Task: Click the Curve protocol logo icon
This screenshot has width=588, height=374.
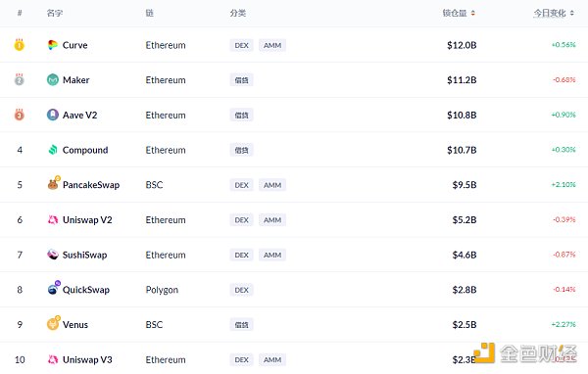Action: point(53,45)
